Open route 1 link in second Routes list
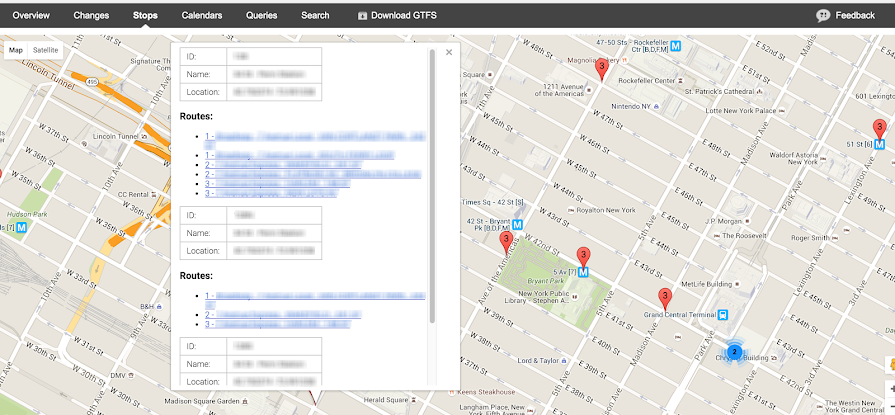Screen dimensions: 895x415 point(315,300)
